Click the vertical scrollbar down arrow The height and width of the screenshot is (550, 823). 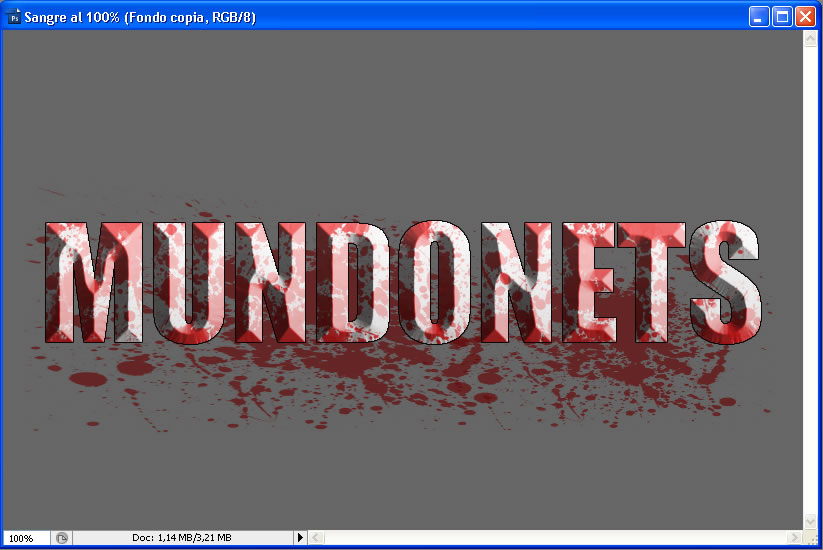tap(810, 522)
